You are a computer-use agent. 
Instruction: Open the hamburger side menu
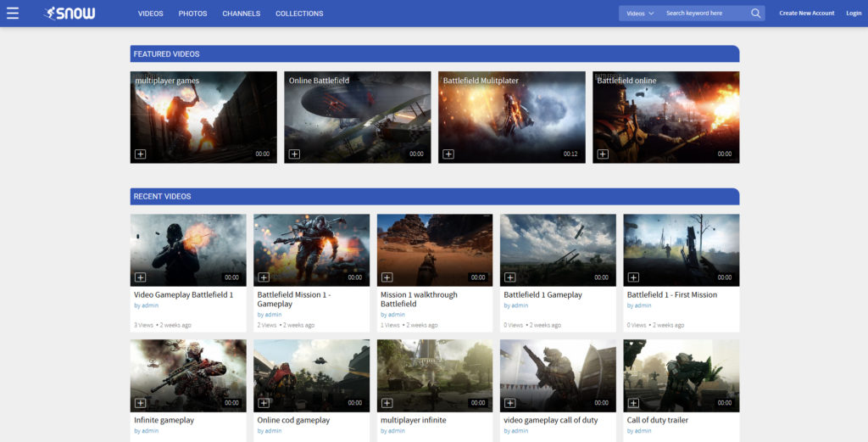12,14
